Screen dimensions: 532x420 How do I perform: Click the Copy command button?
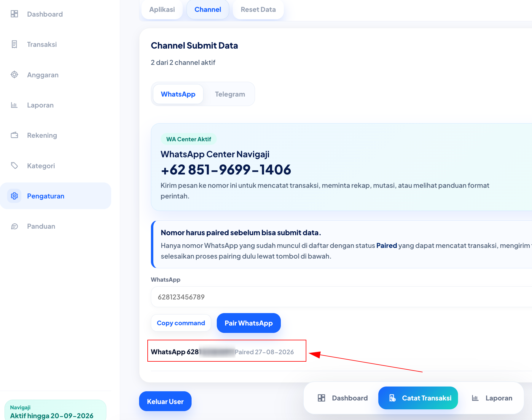[181, 323]
